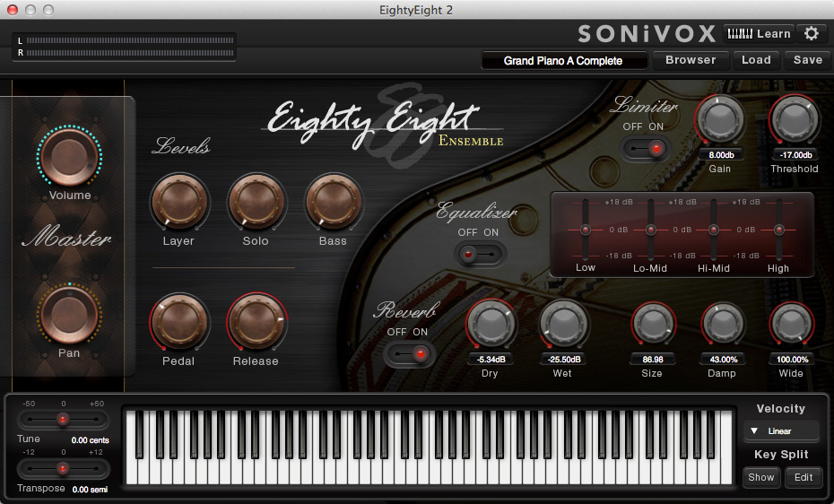This screenshot has width=834, height=504.
Task: Toggle the Limiter OFF/ON switch
Action: coord(645,149)
